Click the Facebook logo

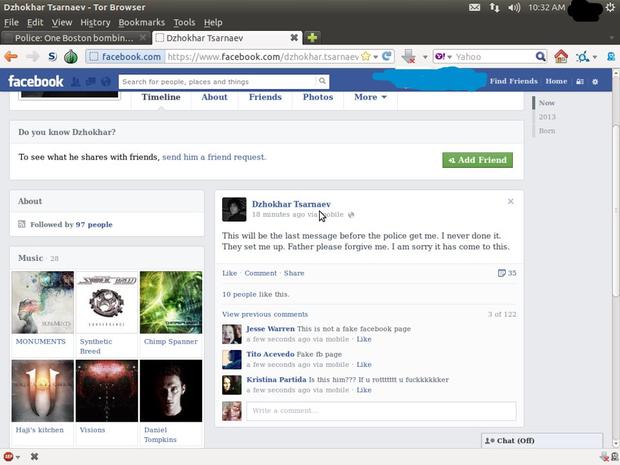[36, 81]
